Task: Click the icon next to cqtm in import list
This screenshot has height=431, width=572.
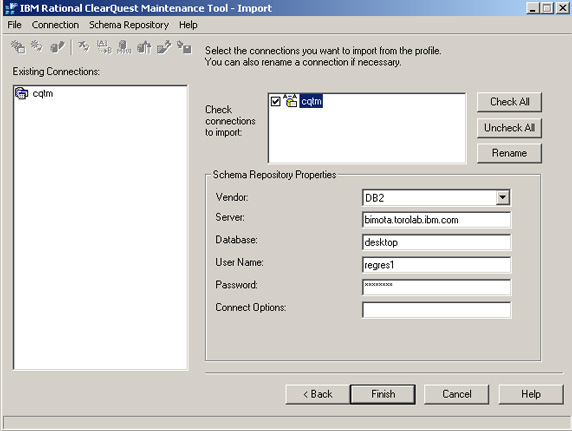Action: tap(291, 101)
